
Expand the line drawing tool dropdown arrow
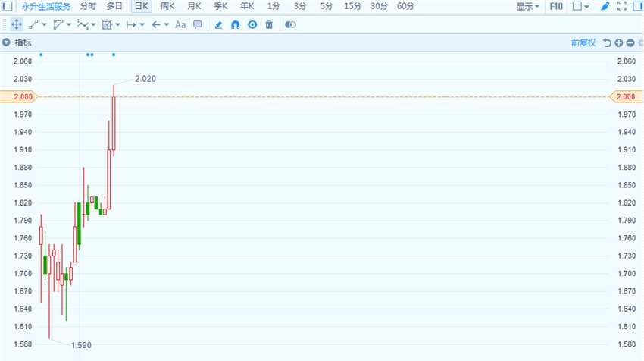point(45,25)
